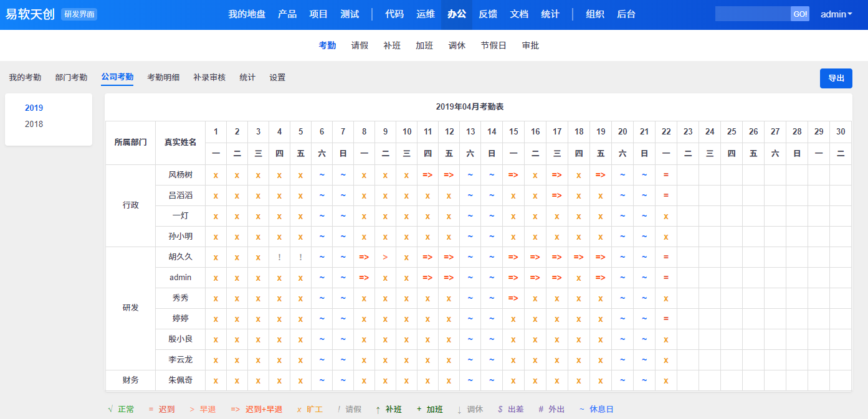Go to the 补录审核 tab
Screen dimensions: 868x419
point(209,78)
